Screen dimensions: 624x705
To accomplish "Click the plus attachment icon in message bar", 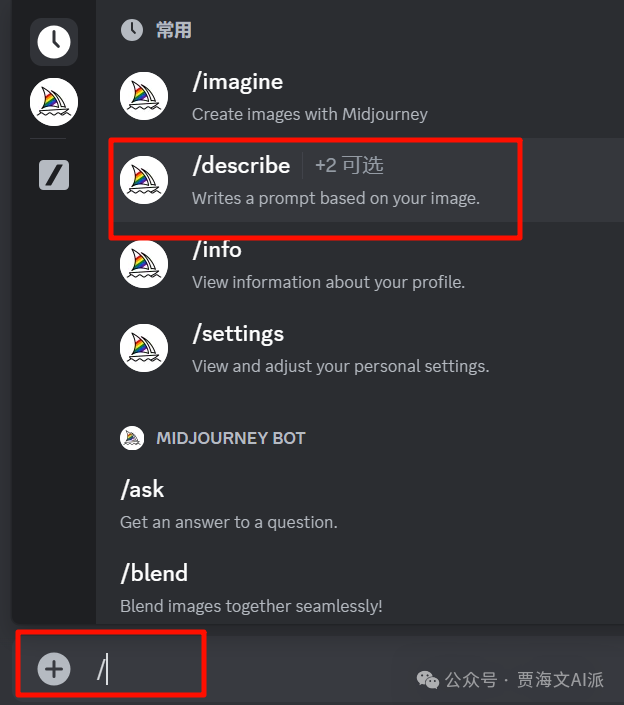I will 54,669.
